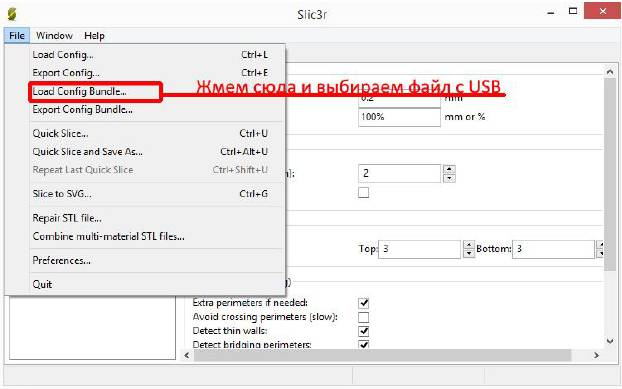Image resolution: width=622 pixels, height=389 pixels.
Task: Click vertical scrollbar down arrow
Action: pos(610,341)
